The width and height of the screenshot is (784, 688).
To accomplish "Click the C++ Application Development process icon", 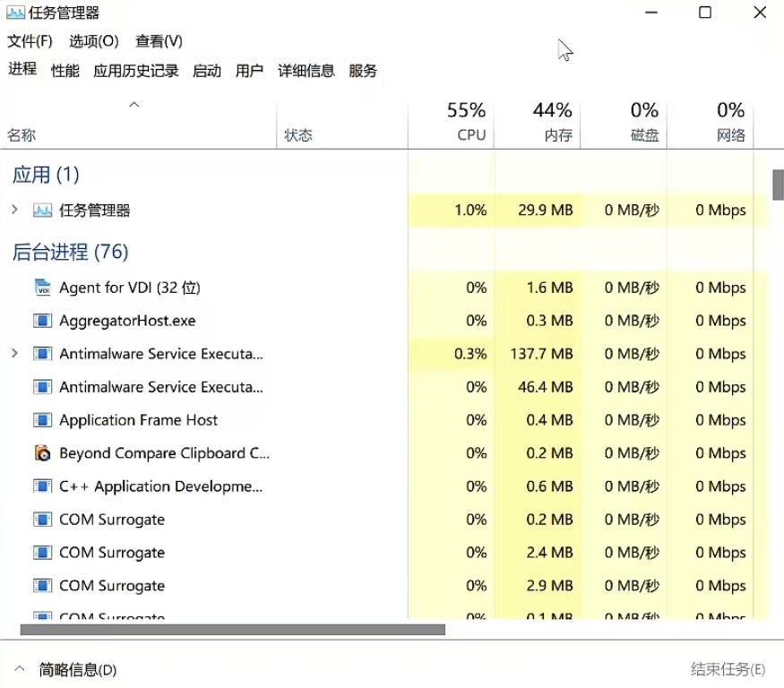I will (x=42, y=486).
